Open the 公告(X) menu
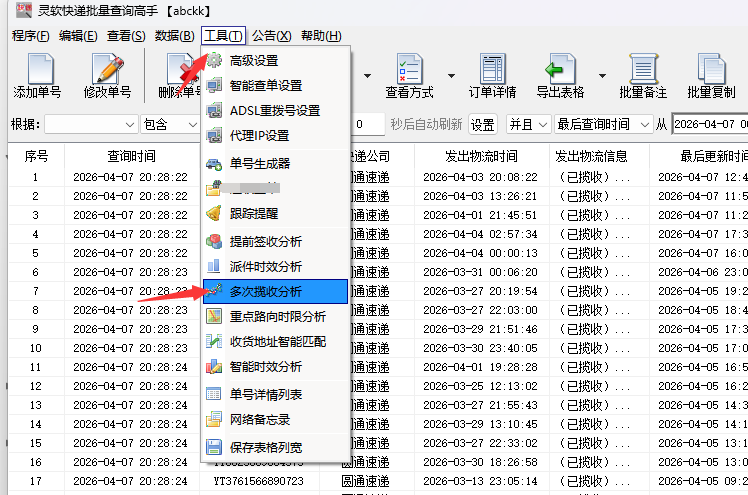The width and height of the screenshot is (748, 495). (x=271, y=36)
